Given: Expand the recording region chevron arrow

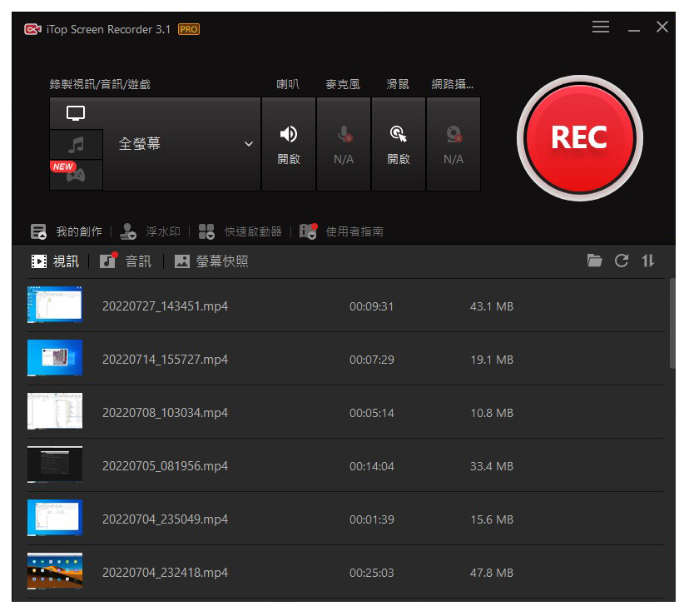Looking at the screenshot, I should 249,144.
